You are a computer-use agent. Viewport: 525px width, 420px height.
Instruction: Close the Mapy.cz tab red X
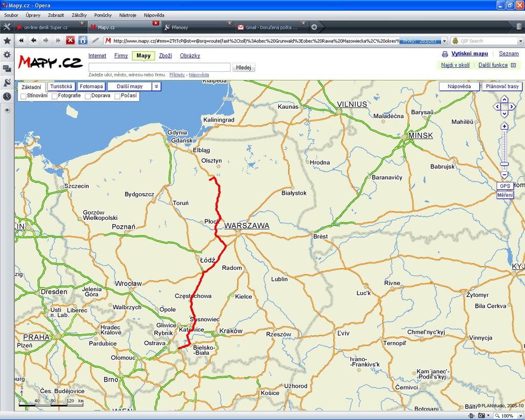pos(155,23)
